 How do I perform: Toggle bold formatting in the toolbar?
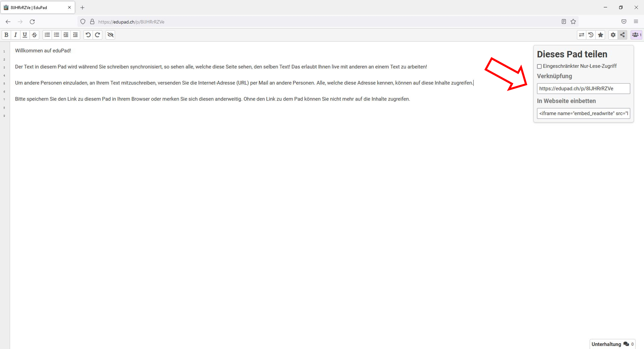click(x=6, y=35)
